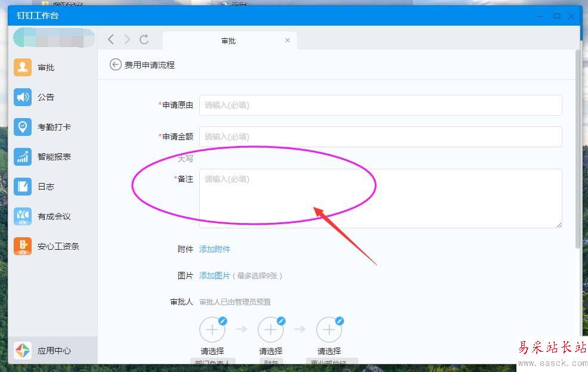Close the 钉钉工作台 window
Screen dimensions: 588x372
point(571,16)
